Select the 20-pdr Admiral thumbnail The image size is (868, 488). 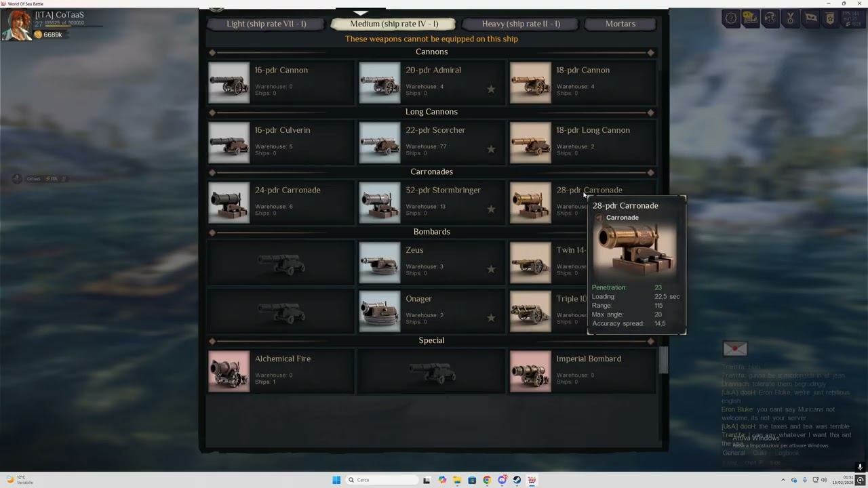380,83
